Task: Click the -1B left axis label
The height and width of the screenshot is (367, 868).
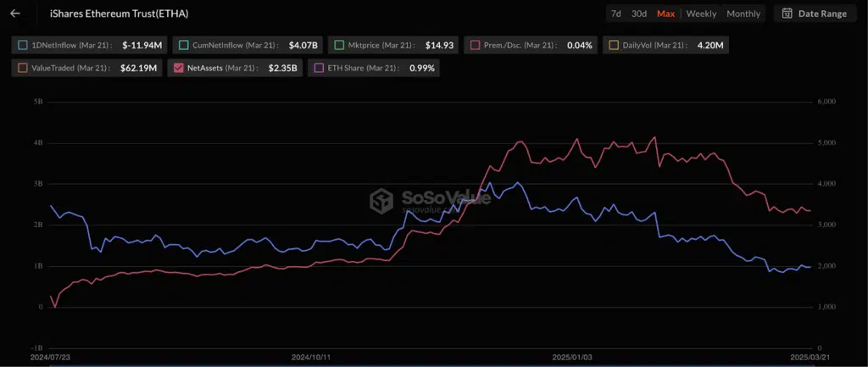Action: coord(37,348)
